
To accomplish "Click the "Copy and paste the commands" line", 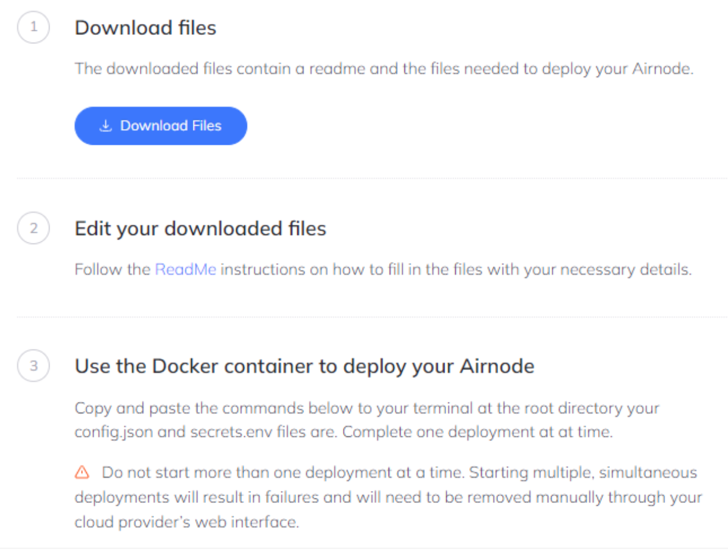I will click(x=366, y=408).
